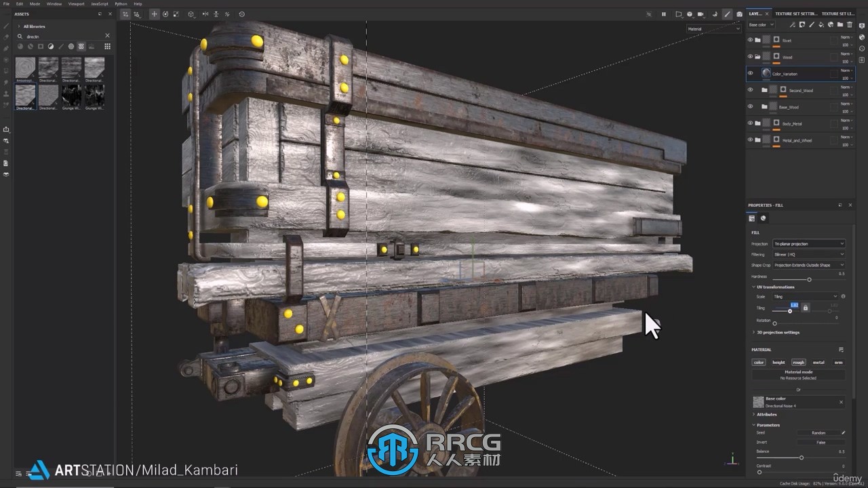This screenshot has height=488, width=868.
Task: Open the Python menu
Action: (x=121, y=3)
